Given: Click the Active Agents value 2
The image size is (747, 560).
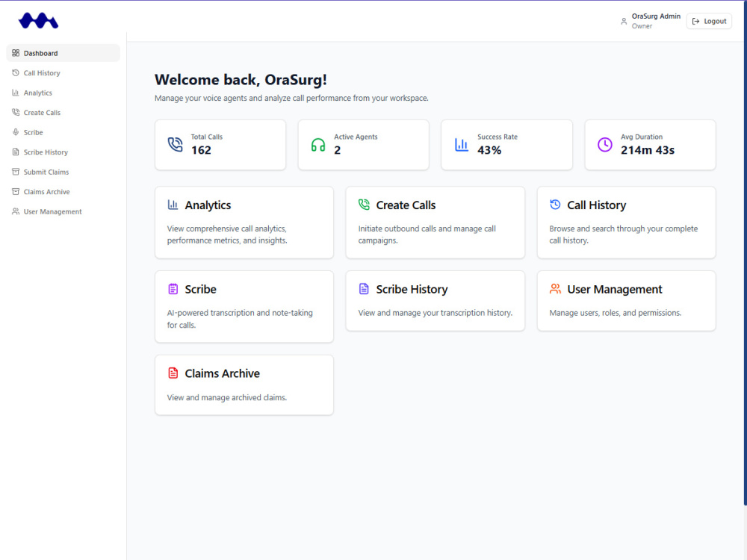Looking at the screenshot, I should coord(338,150).
